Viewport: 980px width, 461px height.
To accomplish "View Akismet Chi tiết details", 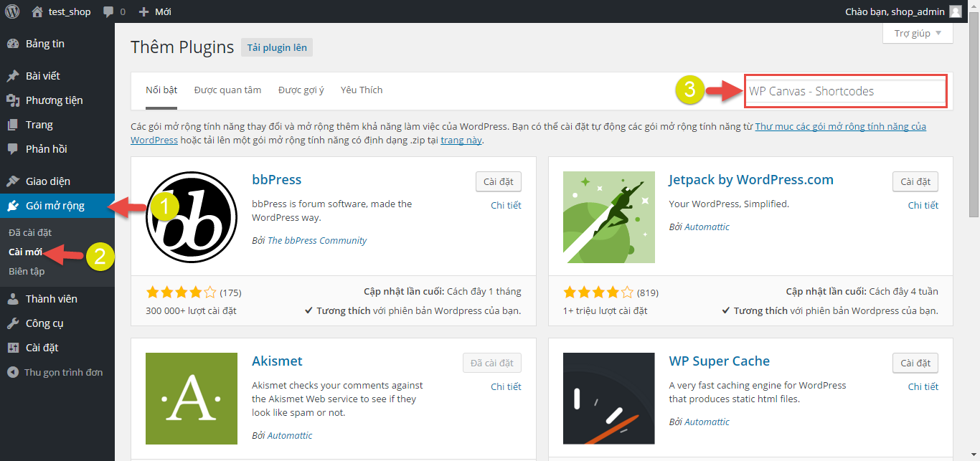I will tap(506, 386).
